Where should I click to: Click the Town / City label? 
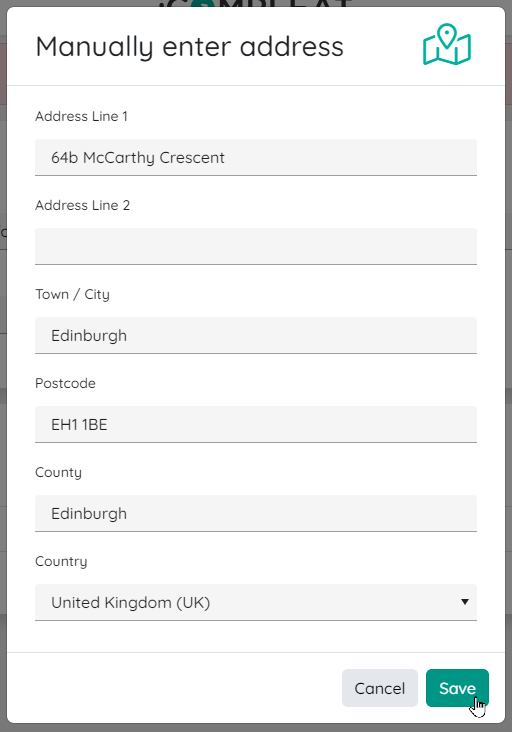tap(72, 295)
